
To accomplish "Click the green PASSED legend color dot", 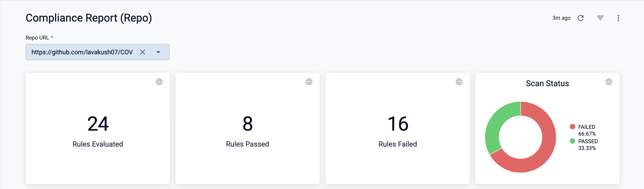I will coord(572,141).
